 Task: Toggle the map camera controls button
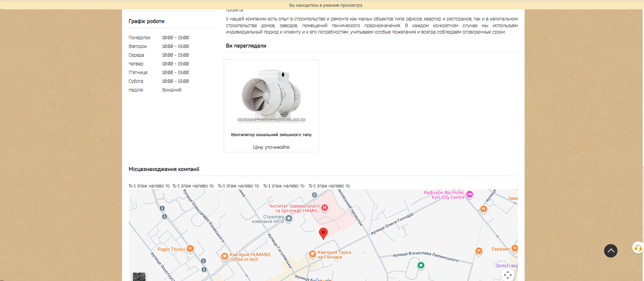coord(507,275)
